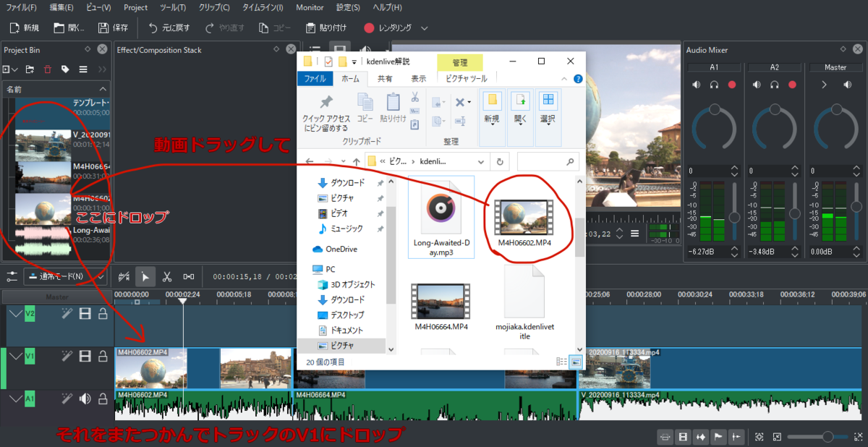Click the 元に戻す undo button

(169, 28)
